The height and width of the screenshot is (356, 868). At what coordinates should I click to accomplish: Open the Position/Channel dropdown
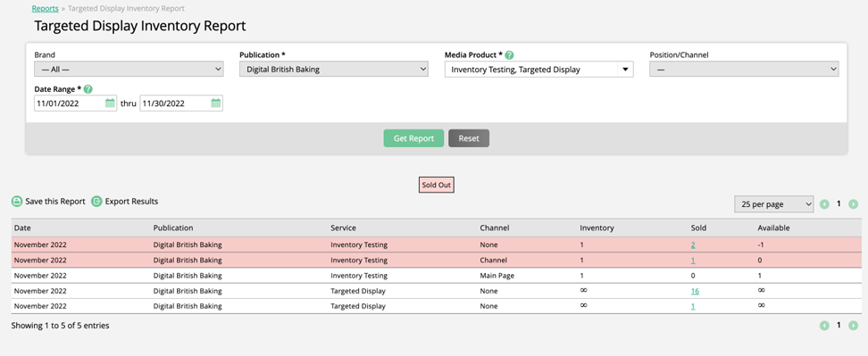[744, 69]
